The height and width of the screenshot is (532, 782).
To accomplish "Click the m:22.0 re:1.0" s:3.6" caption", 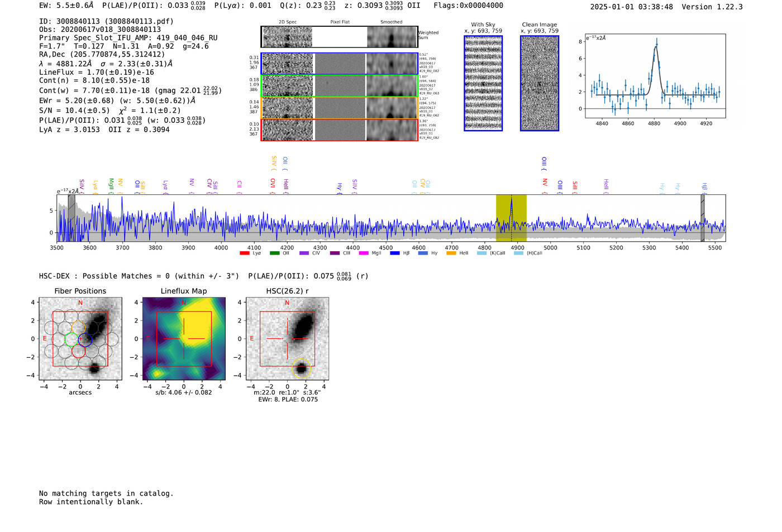I will pos(287,392).
